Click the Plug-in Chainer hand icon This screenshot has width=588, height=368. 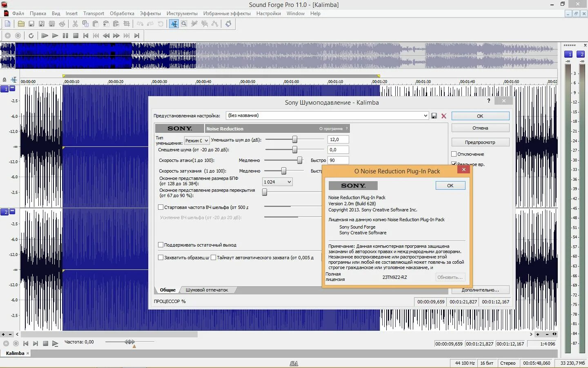click(228, 24)
